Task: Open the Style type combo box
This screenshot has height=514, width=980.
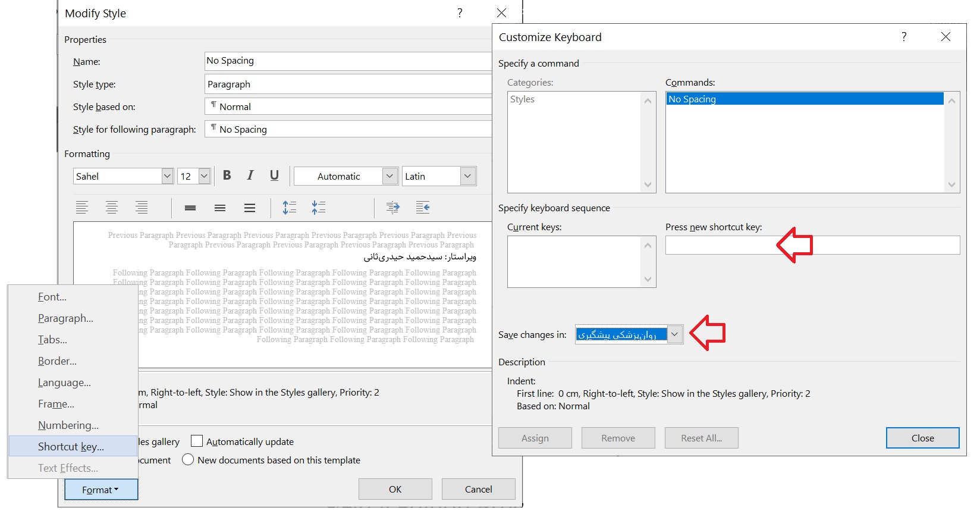Action: (348, 84)
